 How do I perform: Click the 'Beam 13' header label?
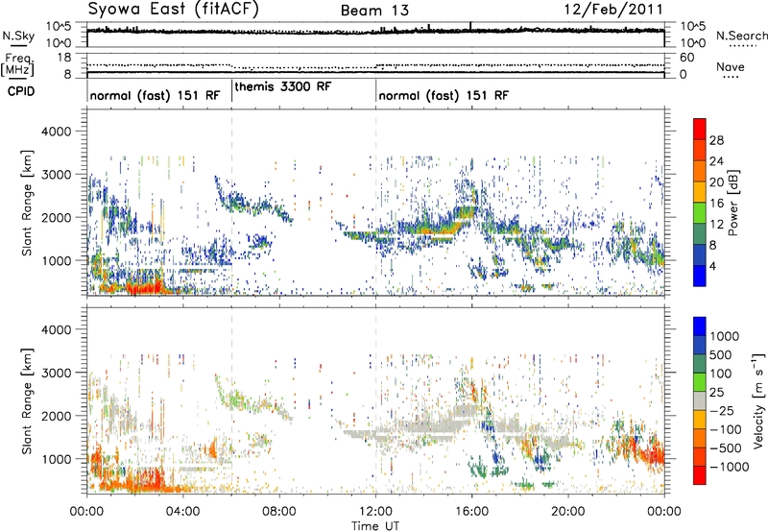click(374, 11)
